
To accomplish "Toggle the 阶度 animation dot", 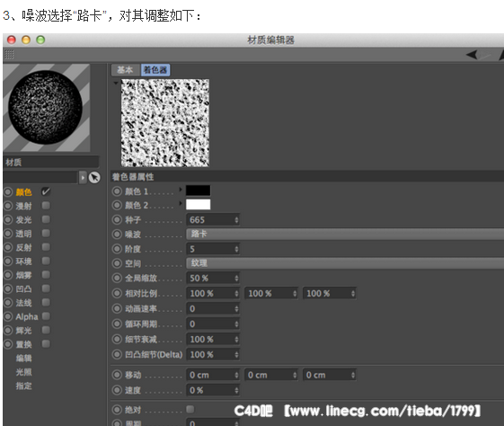I will [117, 249].
